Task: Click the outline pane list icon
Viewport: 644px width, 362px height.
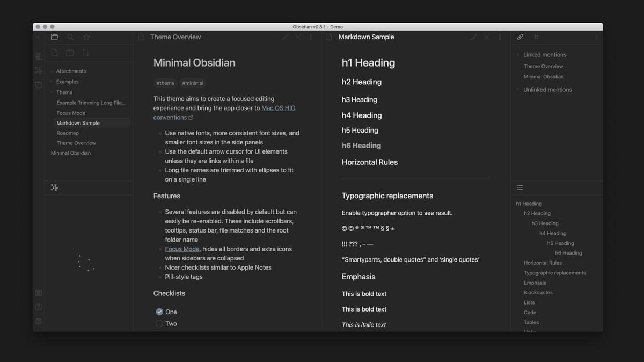Action: (x=520, y=187)
